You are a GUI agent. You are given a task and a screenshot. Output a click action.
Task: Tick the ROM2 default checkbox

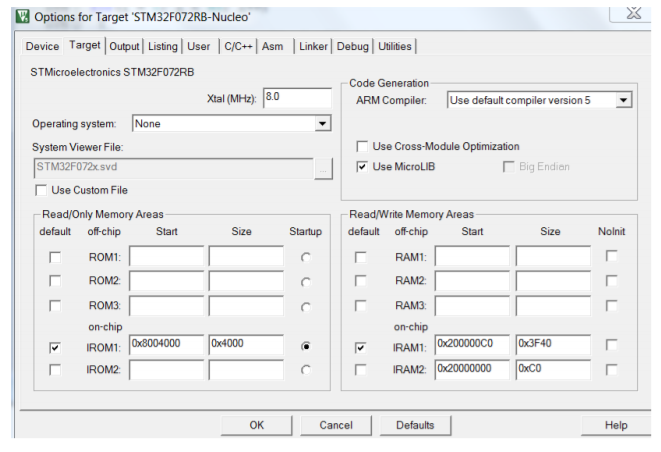[x=55, y=281]
